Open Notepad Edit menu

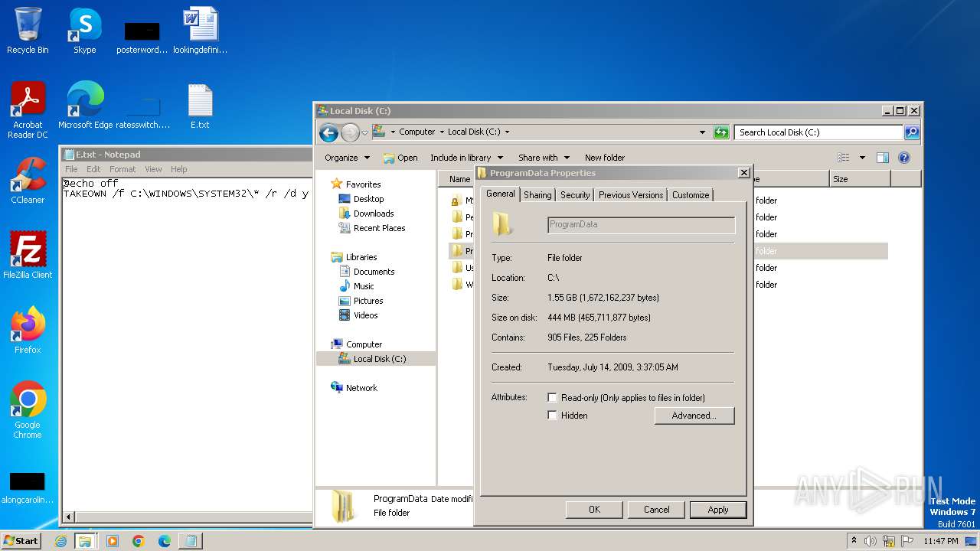click(x=93, y=169)
